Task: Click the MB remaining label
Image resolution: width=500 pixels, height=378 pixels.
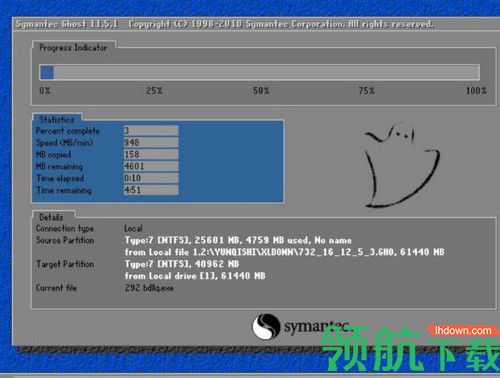Action: click(x=59, y=166)
